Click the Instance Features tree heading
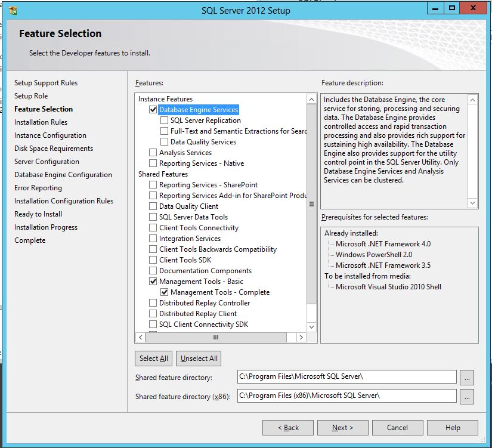This screenshot has width=492, height=448. pyautogui.click(x=165, y=99)
